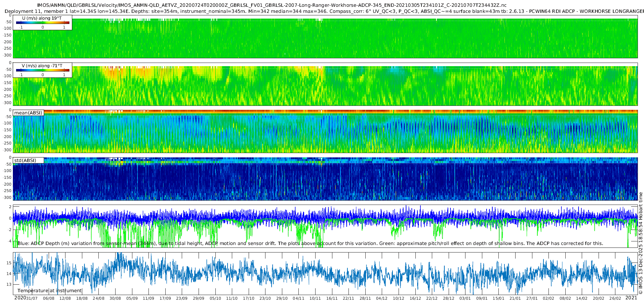Click the '11/09' date tick label
The image size is (644, 304).
pyautogui.click(x=148, y=298)
